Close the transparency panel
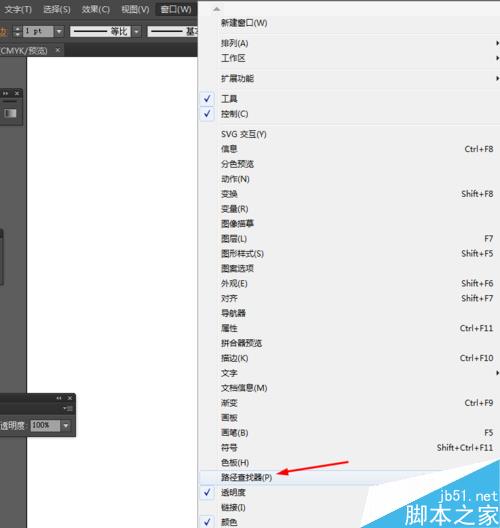 click(70, 398)
